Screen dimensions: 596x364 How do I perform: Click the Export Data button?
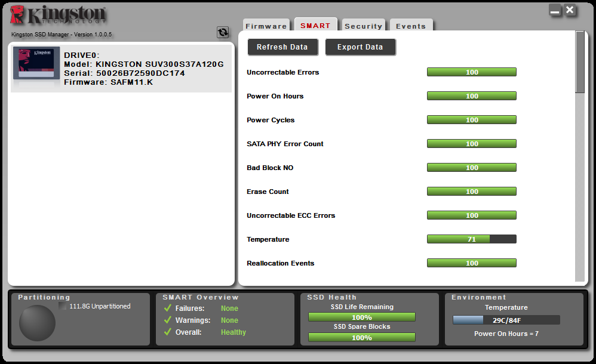[x=360, y=47]
